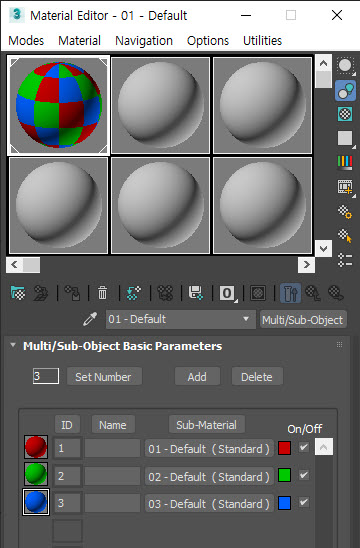Click Select by Material icon
The height and width of the screenshot is (548, 360).
(x=345, y=236)
